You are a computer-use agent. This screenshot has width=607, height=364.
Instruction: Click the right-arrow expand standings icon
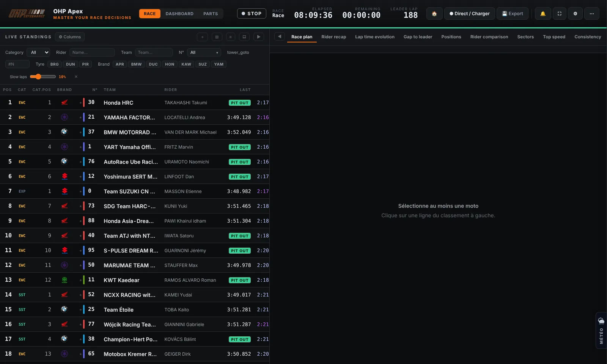[259, 37]
